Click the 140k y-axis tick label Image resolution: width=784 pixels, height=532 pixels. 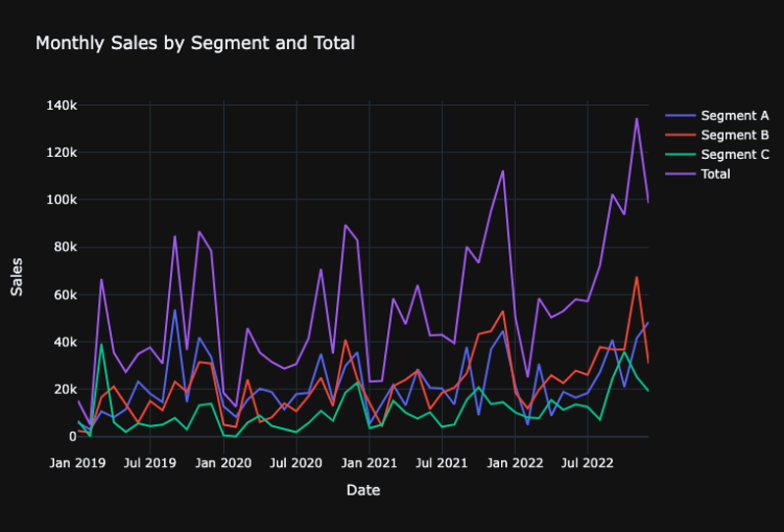coord(62,105)
